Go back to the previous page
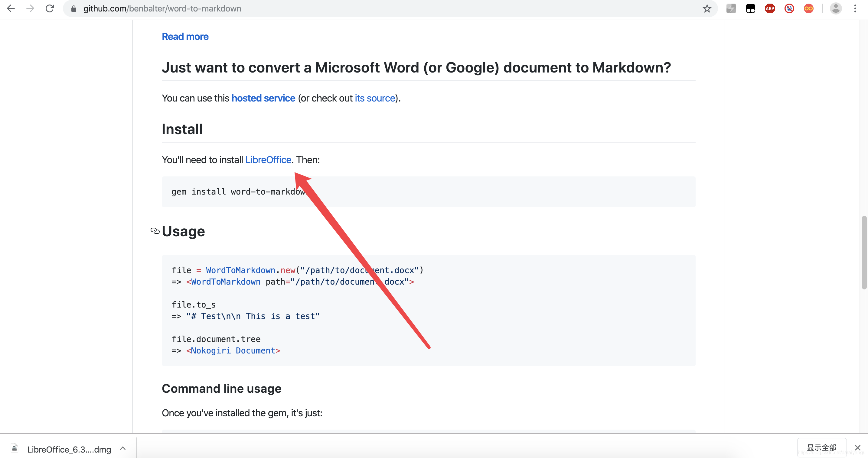Screen dimensions: 868x458 11,8
